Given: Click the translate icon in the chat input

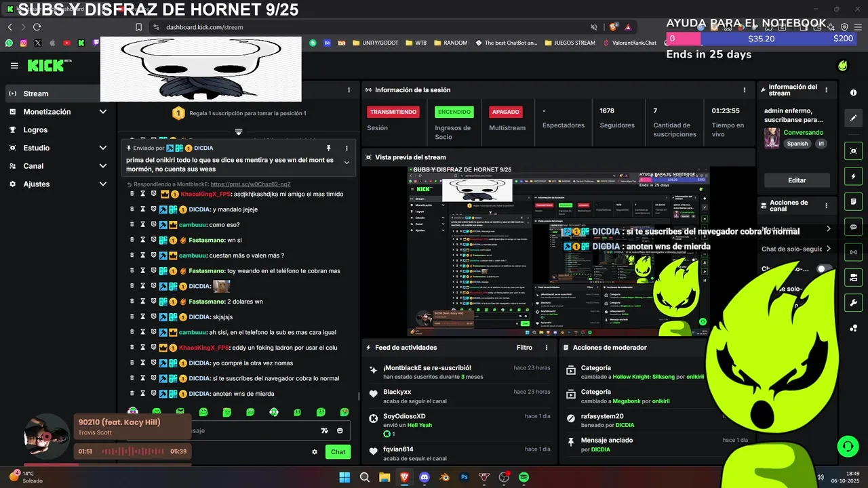Looking at the screenshot, I should [324, 430].
